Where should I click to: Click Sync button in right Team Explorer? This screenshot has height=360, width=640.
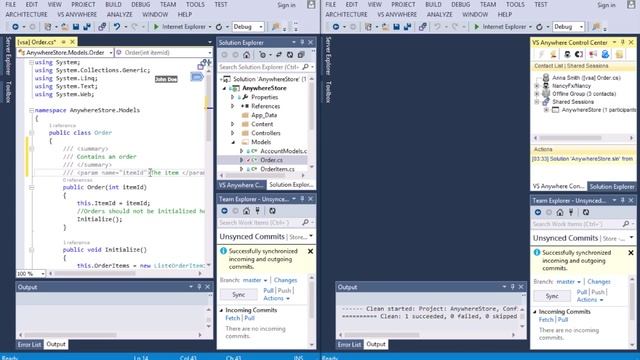click(552, 296)
